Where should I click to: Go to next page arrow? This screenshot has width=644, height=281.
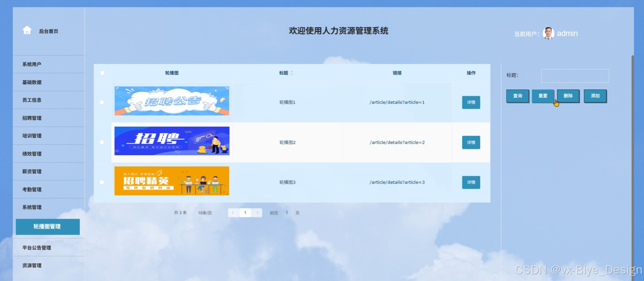click(257, 213)
